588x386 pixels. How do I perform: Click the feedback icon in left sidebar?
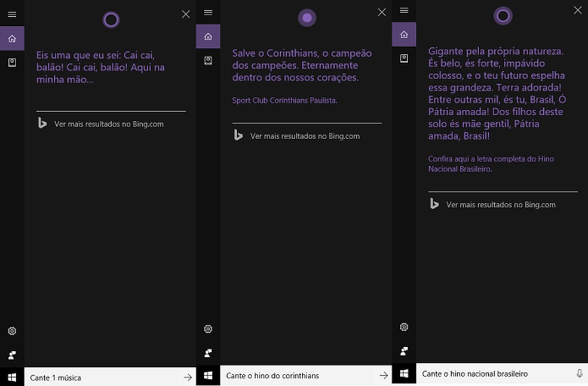point(12,354)
